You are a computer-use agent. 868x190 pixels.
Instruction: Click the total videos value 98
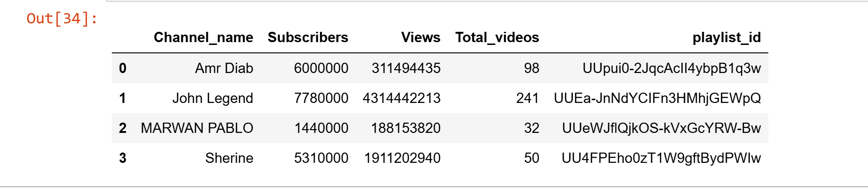click(x=531, y=68)
